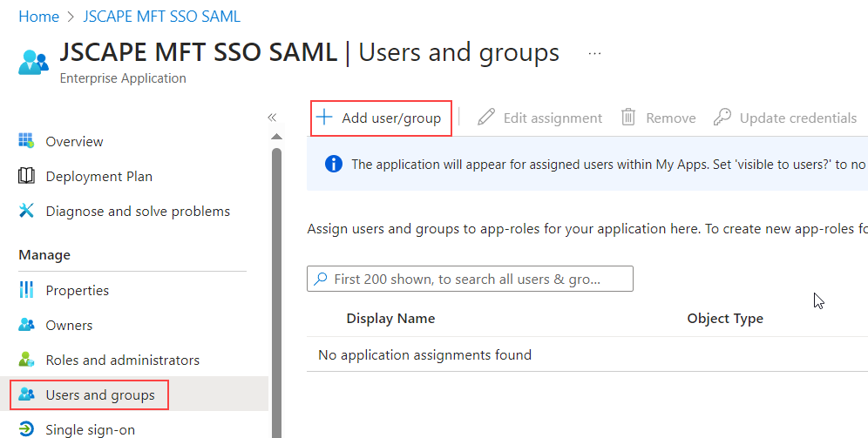Click the Owners people icon
Image resolution: width=868 pixels, height=438 pixels.
26,325
